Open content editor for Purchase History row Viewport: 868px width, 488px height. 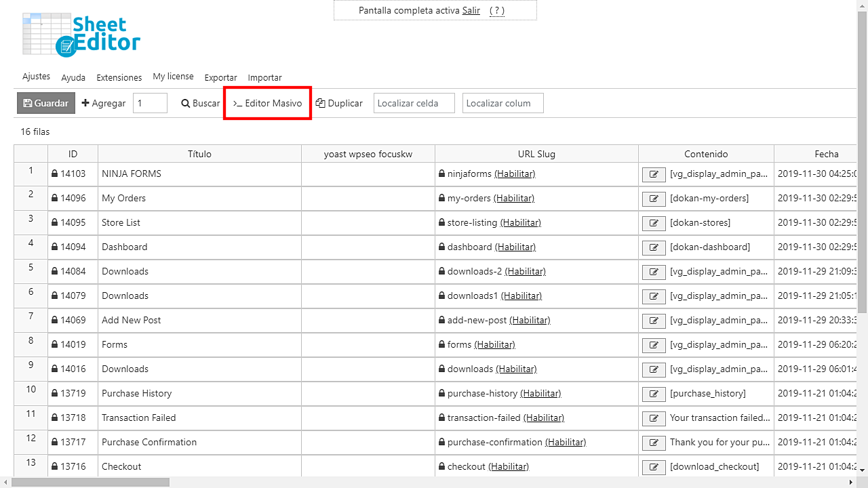pyautogui.click(x=654, y=394)
